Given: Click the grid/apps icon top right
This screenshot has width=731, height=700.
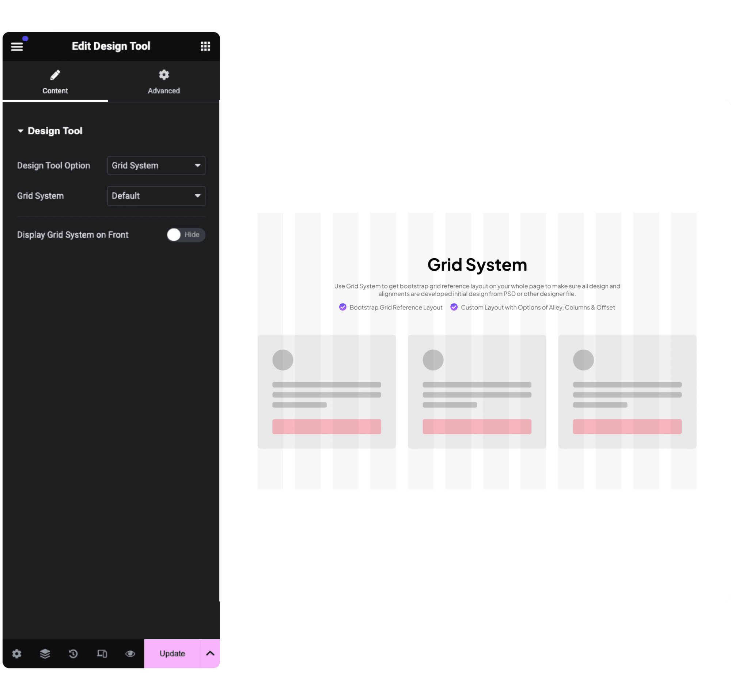Looking at the screenshot, I should click(205, 46).
